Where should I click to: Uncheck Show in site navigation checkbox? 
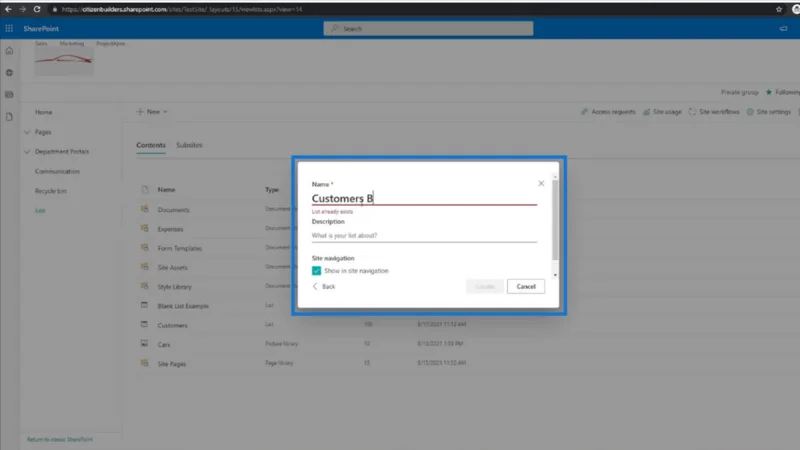coord(316,270)
